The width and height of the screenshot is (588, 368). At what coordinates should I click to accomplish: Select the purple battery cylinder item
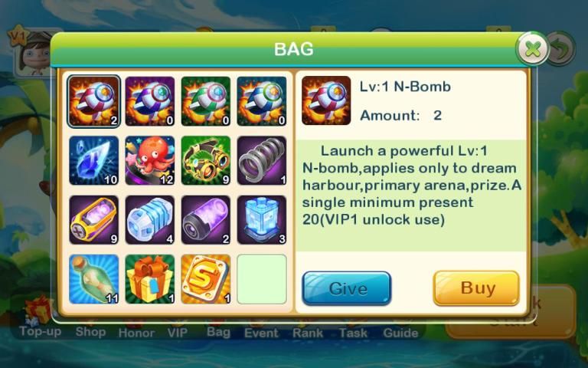[x=205, y=220]
